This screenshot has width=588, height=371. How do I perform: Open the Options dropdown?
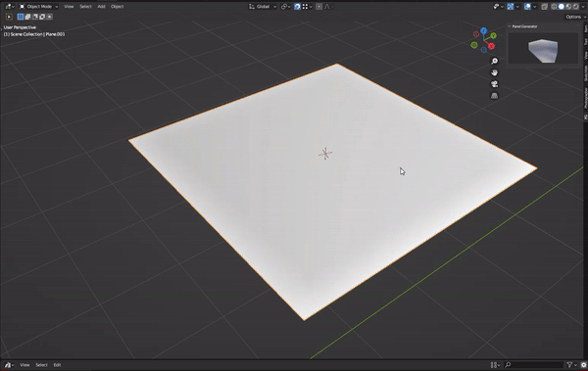[575, 17]
